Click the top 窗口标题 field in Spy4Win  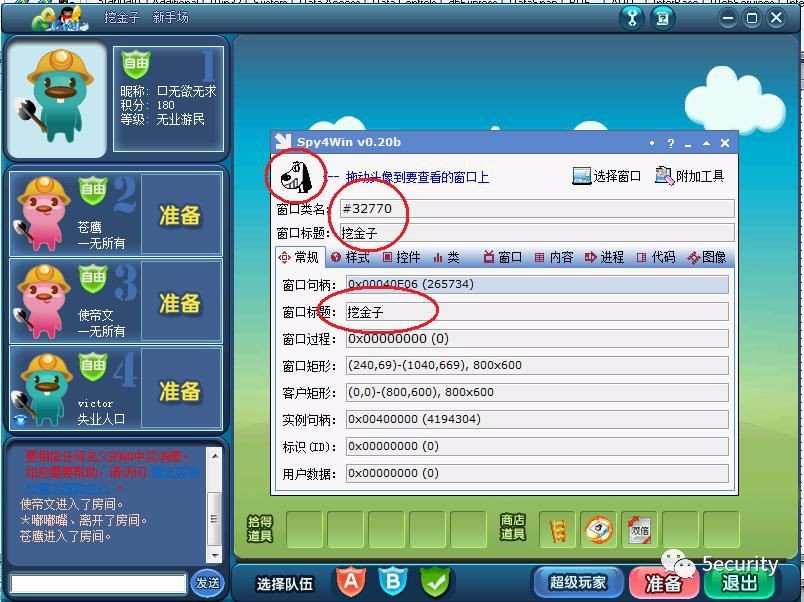click(x=537, y=233)
